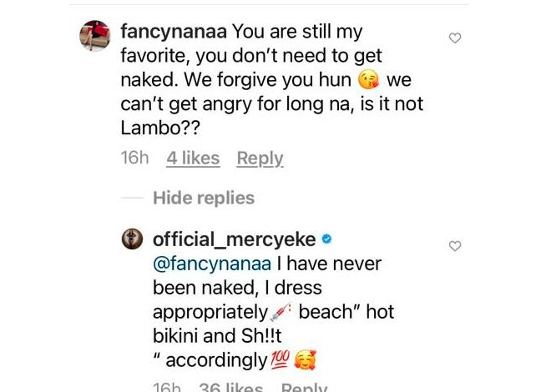Image resolution: width=536 pixels, height=392 pixels.
Task: Click the kissing face emoji
Action: [x=368, y=80]
